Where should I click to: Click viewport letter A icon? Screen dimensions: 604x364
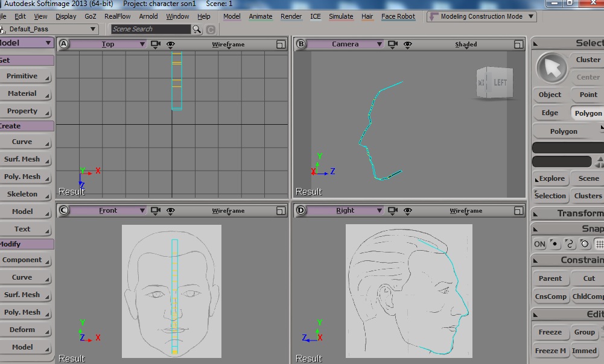[63, 44]
